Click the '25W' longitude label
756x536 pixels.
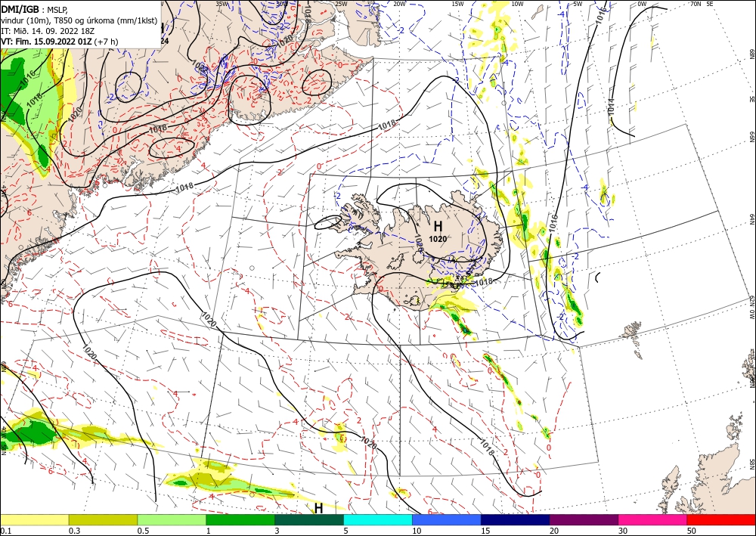[340, 4]
